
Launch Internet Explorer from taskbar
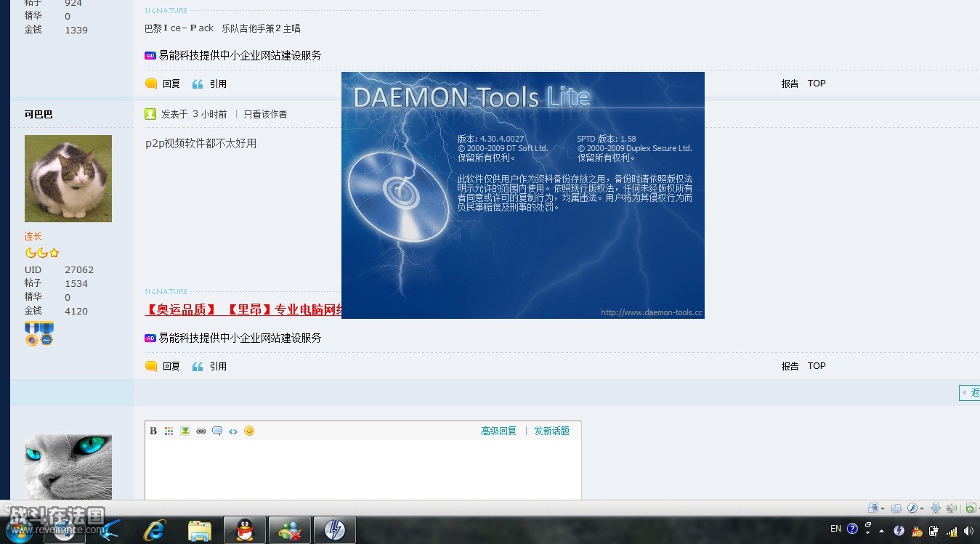pos(154,530)
